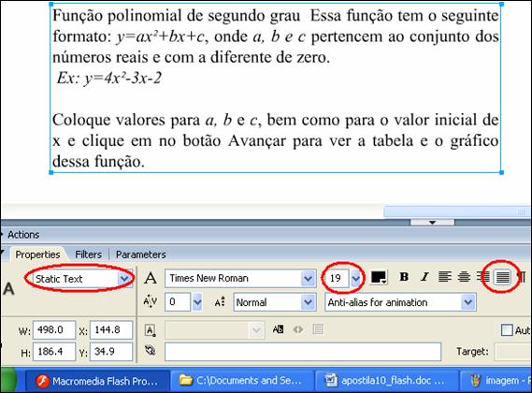Align text right
Screen dimensions: 532x393
pyautogui.click(x=482, y=277)
